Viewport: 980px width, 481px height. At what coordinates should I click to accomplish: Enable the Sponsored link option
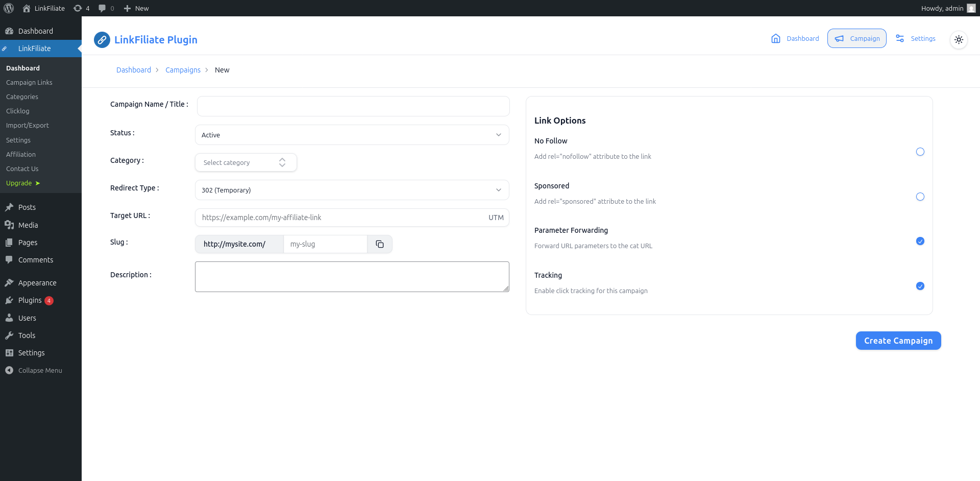pos(920,197)
